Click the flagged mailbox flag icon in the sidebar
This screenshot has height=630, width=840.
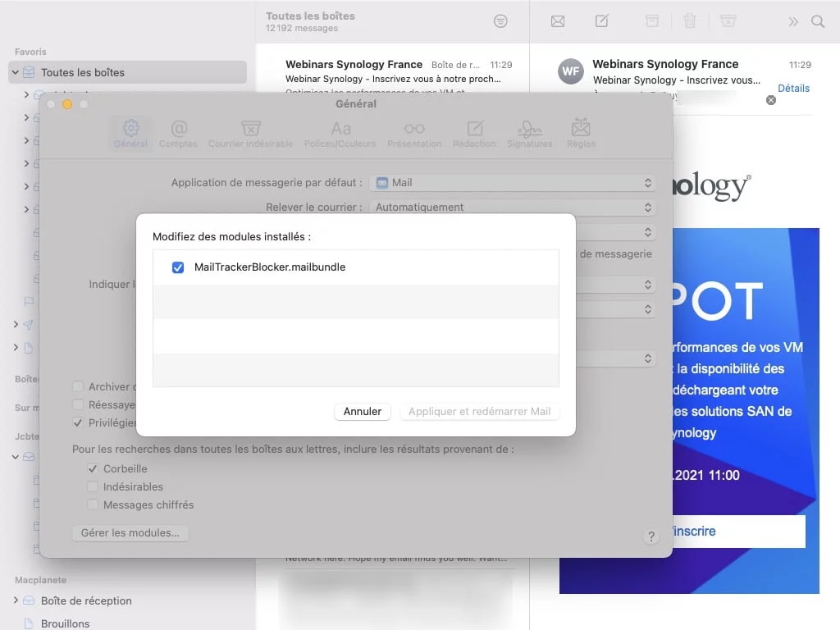pos(29,302)
